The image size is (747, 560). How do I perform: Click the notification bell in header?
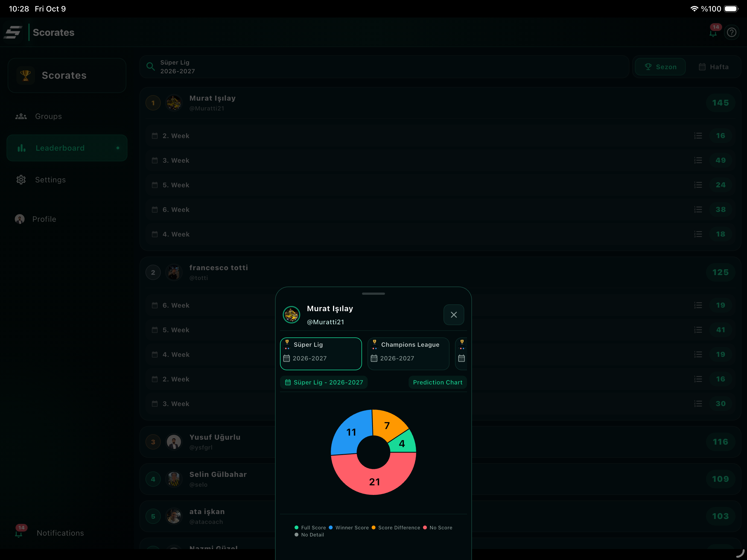[x=713, y=33]
